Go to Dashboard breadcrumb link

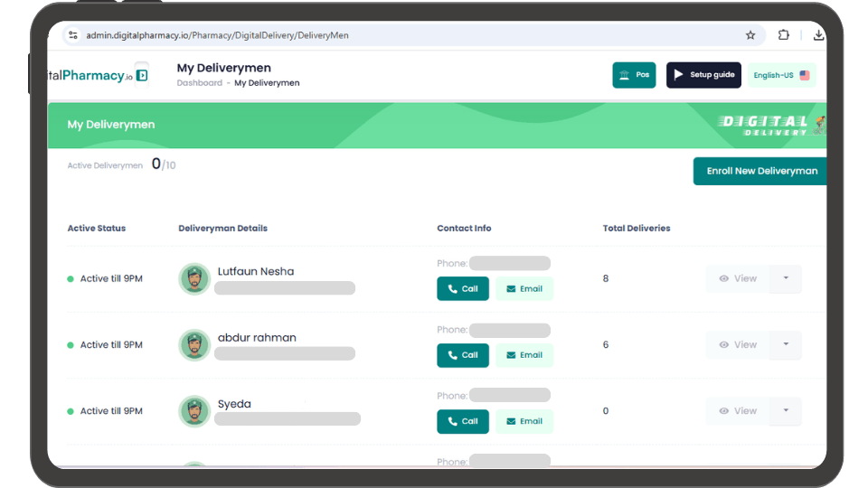[199, 83]
